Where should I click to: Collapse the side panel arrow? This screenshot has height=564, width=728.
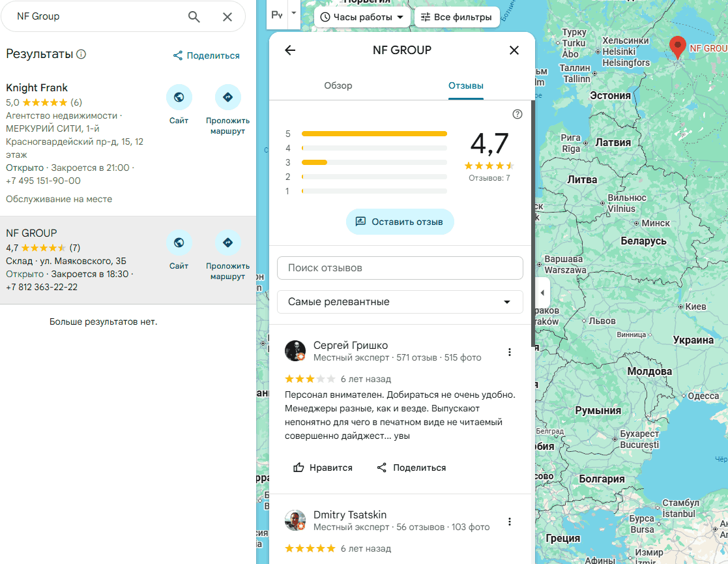542,293
